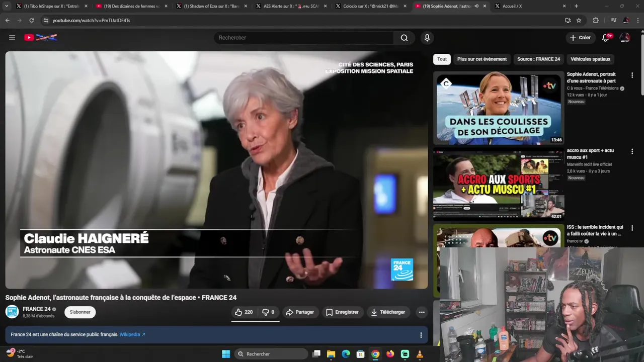Download the video with Télécharger
The height and width of the screenshot is (362, 644).
[388, 312]
